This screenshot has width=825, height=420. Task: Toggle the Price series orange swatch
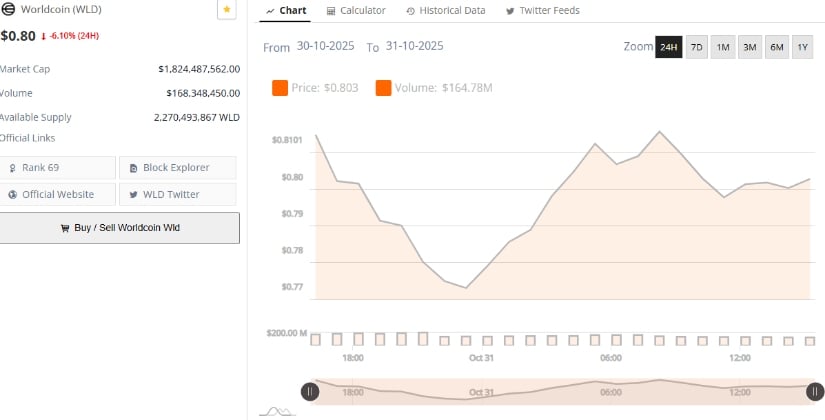point(280,88)
